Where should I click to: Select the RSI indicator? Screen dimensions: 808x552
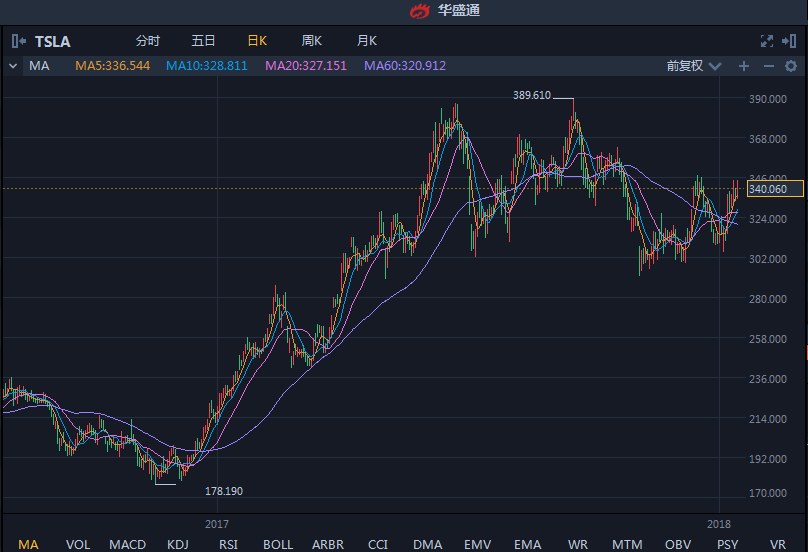tap(228, 544)
